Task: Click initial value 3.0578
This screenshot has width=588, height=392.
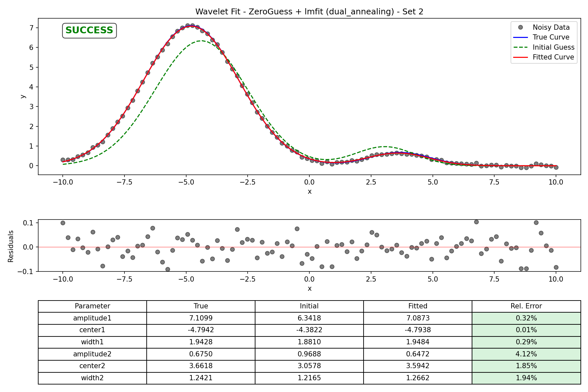Action: (309, 366)
